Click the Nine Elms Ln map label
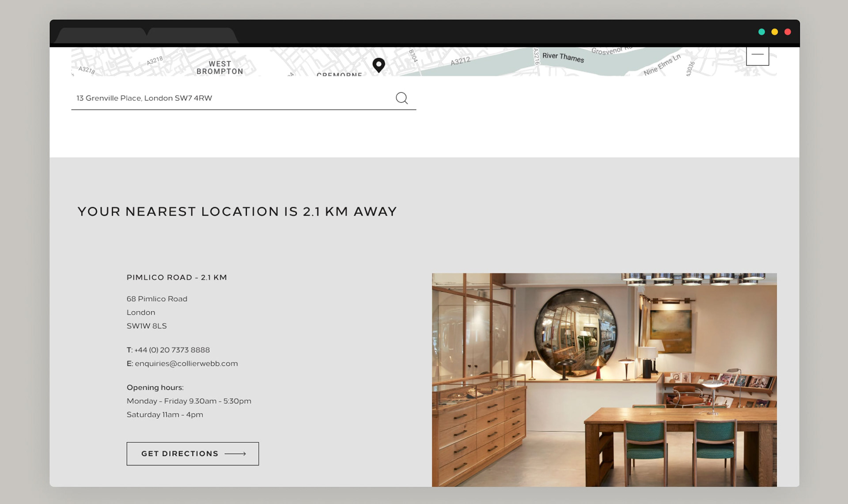848x504 pixels. (662, 65)
